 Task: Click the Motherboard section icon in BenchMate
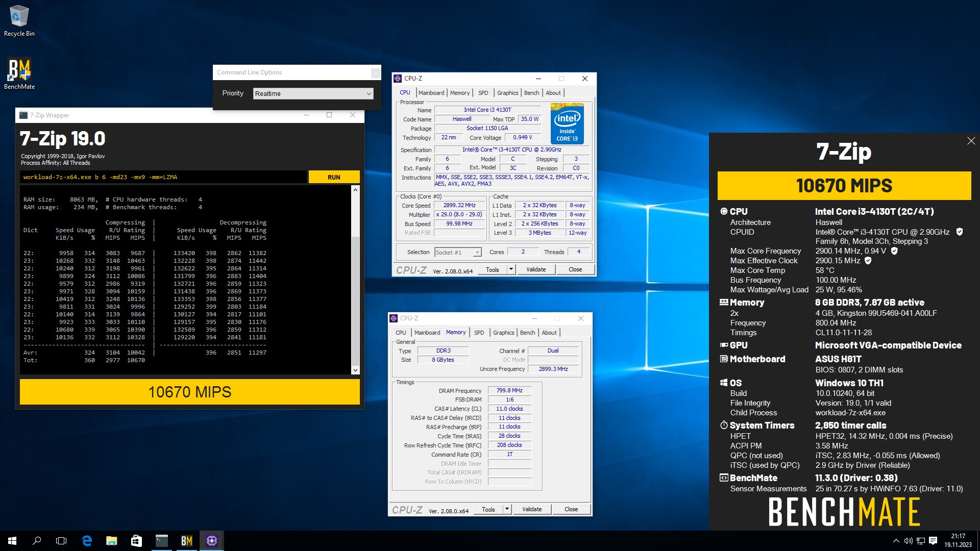point(724,359)
